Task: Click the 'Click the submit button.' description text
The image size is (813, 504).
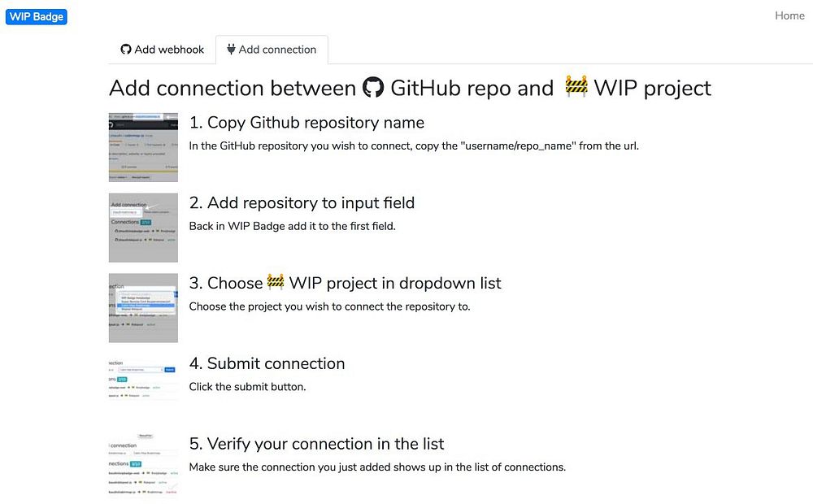Action: click(x=247, y=387)
